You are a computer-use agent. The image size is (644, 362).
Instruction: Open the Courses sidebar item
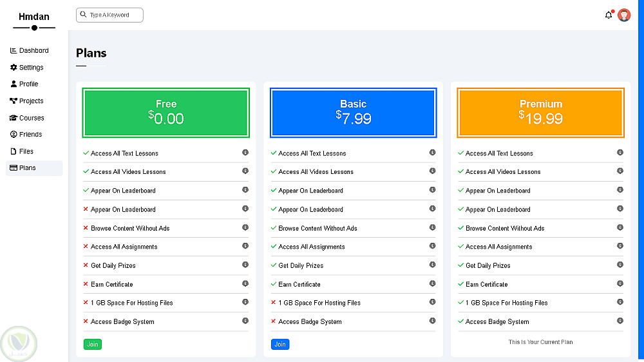click(x=32, y=118)
